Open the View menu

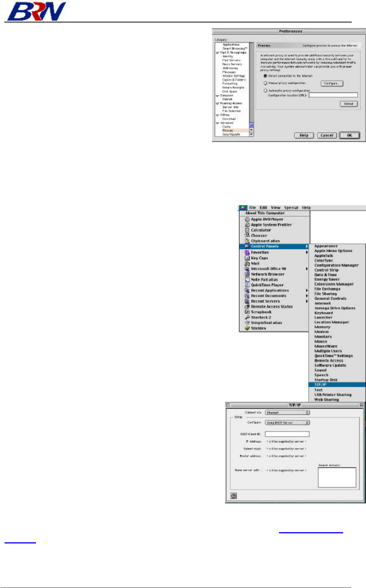(276, 207)
